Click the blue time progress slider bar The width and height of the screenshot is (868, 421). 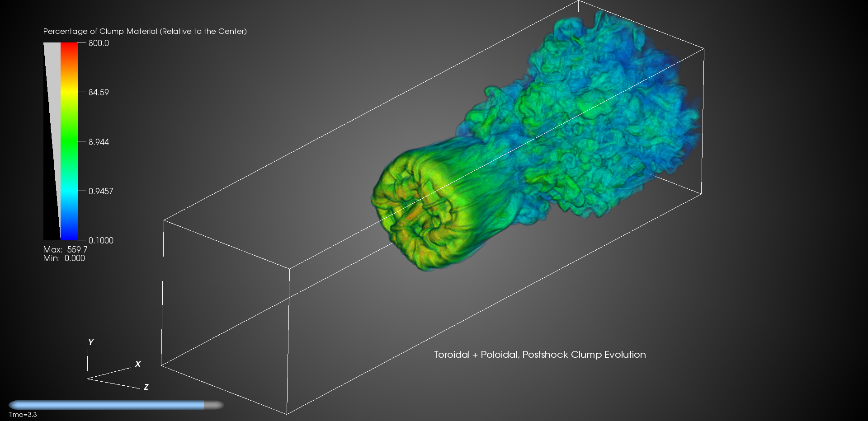[x=116, y=405]
